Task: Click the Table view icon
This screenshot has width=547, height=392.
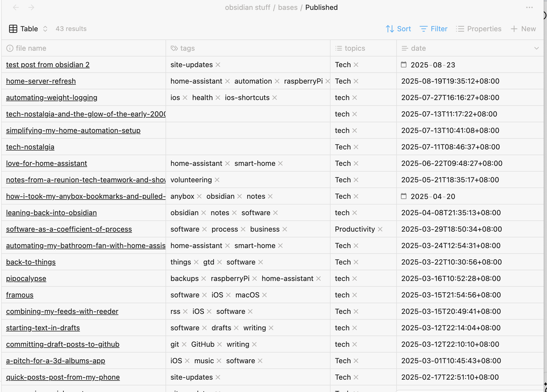Action: coord(13,29)
